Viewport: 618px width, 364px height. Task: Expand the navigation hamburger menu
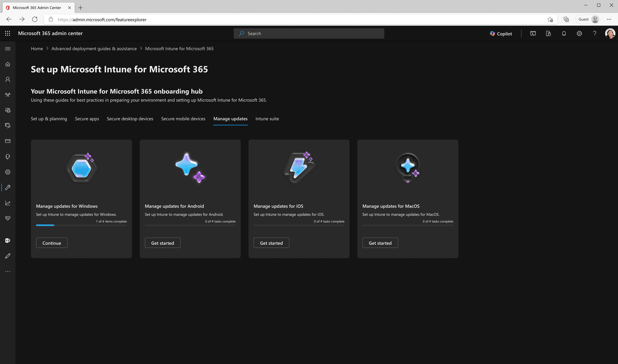(8, 49)
